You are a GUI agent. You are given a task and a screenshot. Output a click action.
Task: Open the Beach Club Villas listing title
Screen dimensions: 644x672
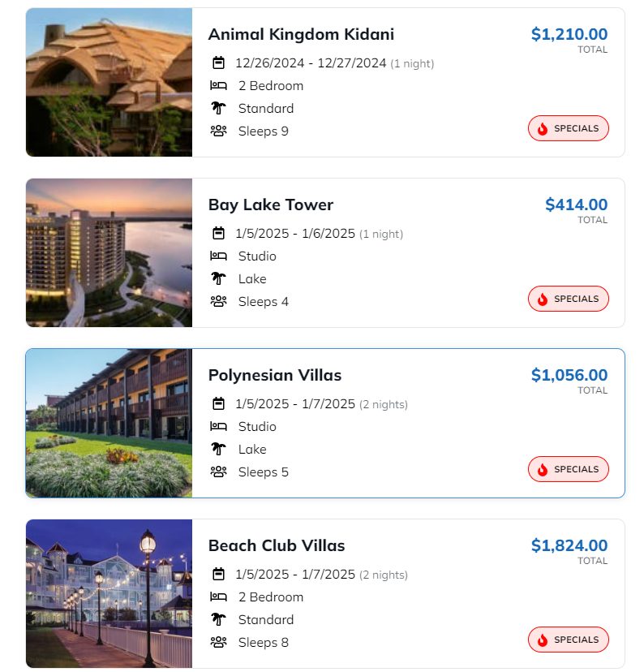pyautogui.click(x=277, y=545)
